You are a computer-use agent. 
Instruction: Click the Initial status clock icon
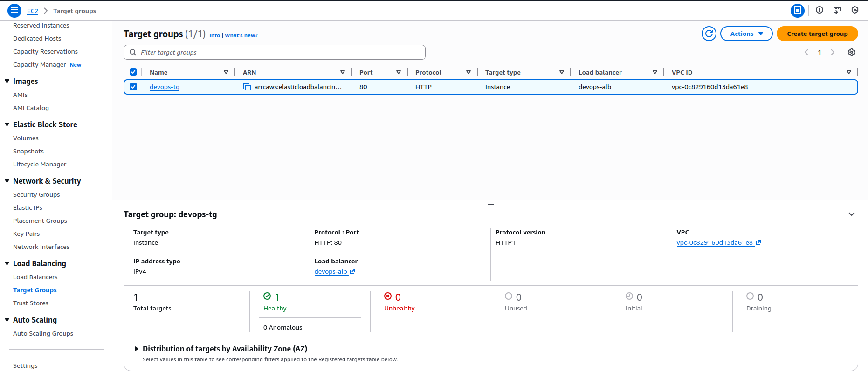click(629, 296)
